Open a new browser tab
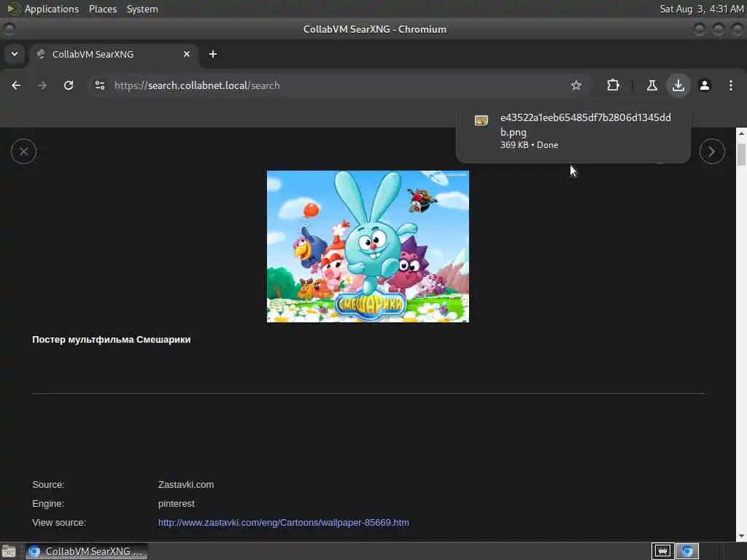The height and width of the screenshot is (560, 747). pyautogui.click(x=213, y=54)
